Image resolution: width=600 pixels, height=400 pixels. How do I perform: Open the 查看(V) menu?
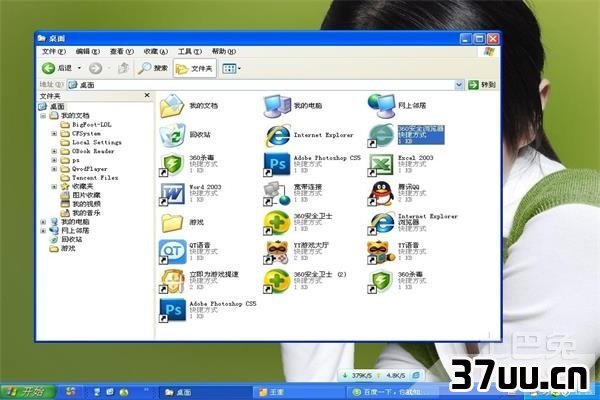tap(122, 51)
